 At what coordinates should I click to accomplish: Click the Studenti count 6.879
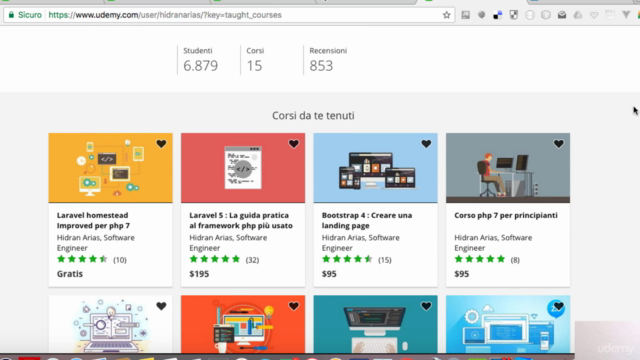tap(200, 66)
